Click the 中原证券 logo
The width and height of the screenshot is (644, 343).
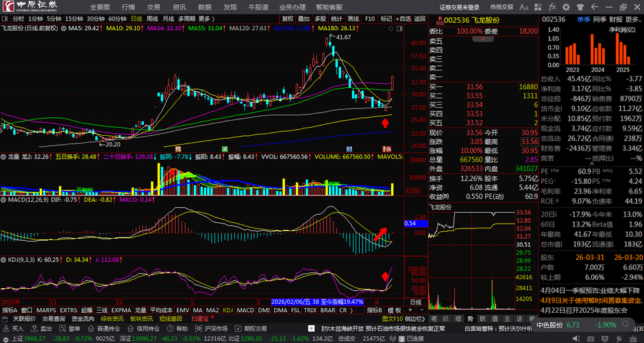coord(29,6)
